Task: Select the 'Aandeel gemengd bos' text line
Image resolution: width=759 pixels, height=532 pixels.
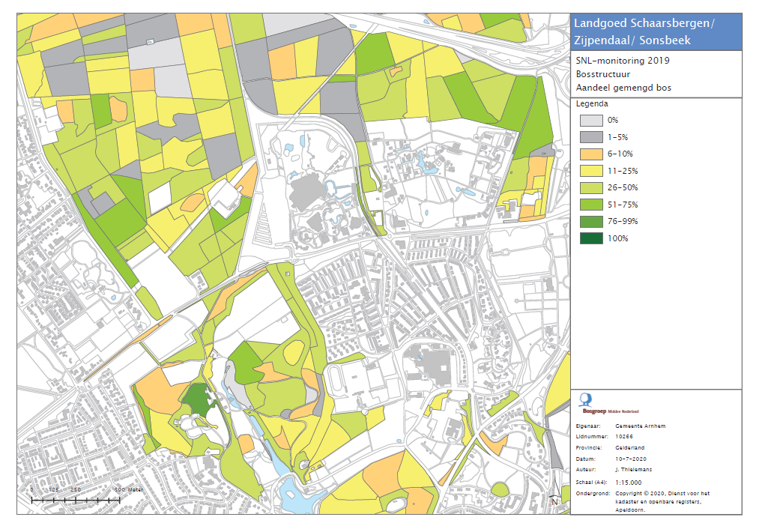Action: (x=623, y=88)
